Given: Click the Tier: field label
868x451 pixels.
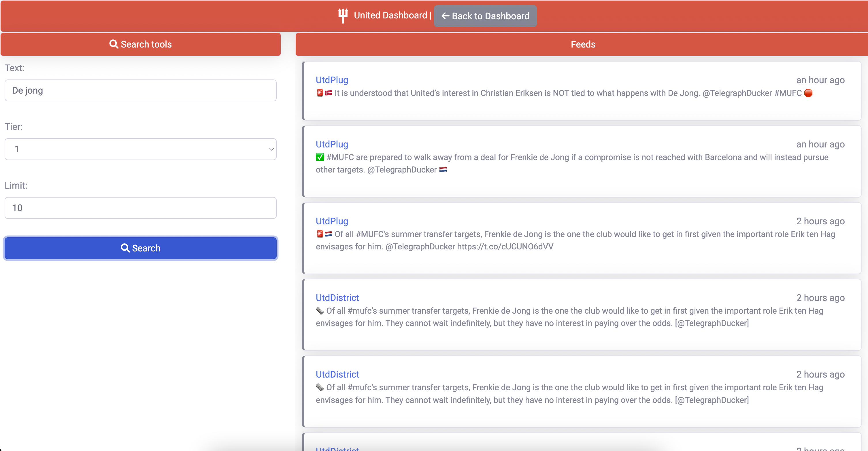Looking at the screenshot, I should 14,127.
